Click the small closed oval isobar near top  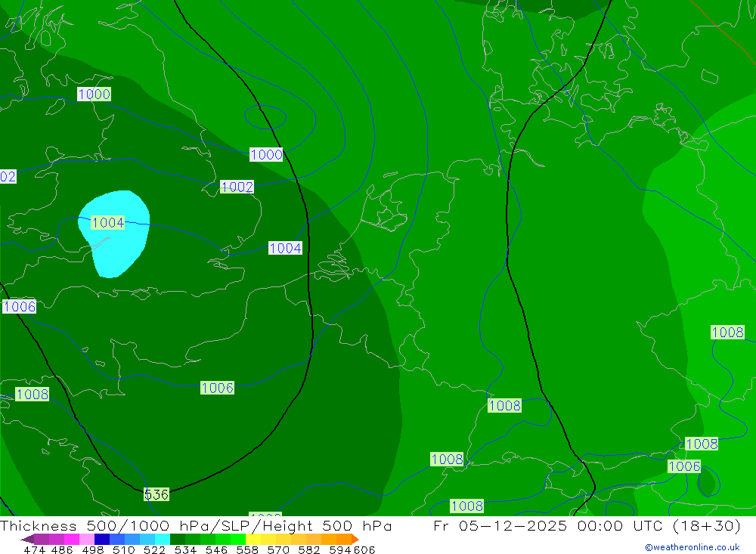tap(265, 116)
